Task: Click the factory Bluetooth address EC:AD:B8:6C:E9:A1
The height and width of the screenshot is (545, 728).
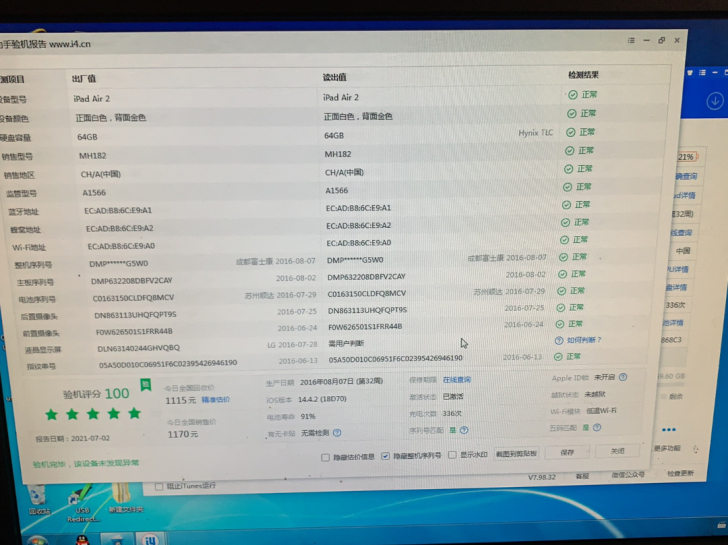Action: (x=117, y=210)
